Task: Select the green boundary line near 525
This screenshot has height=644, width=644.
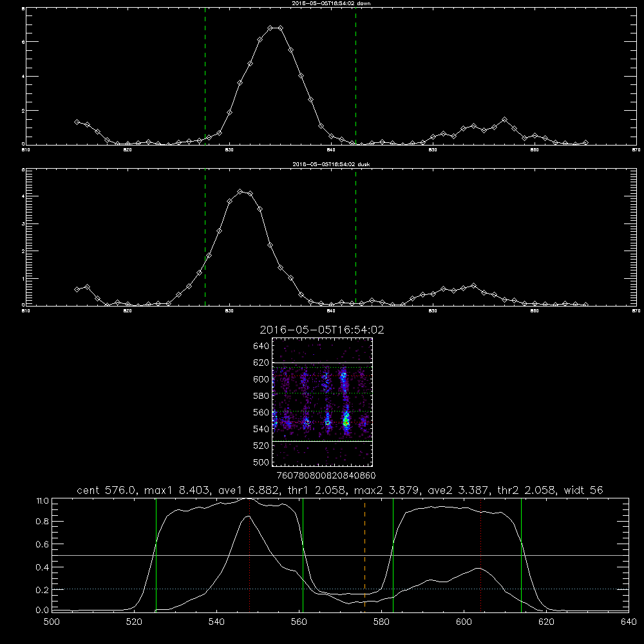Action: click(156, 555)
